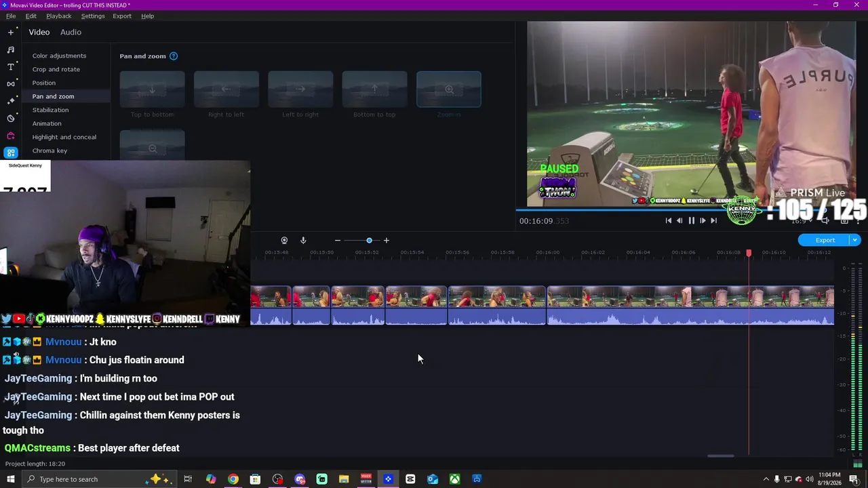This screenshot has height=488, width=868.
Task: Skip to next clip in player
Action: click(713, 220)
